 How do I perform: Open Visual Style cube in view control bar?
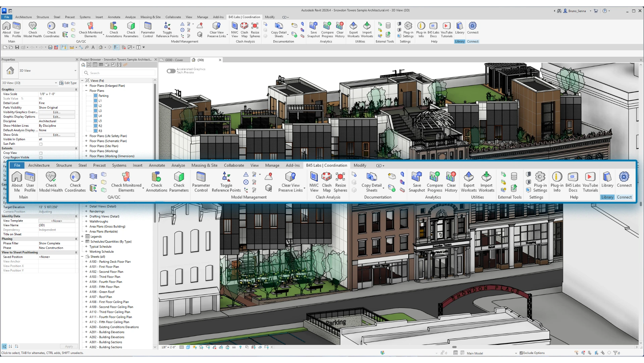pos(188,347)
